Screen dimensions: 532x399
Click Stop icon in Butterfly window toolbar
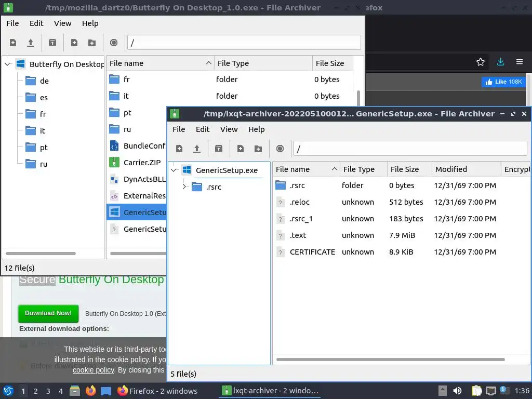(114, 43)
